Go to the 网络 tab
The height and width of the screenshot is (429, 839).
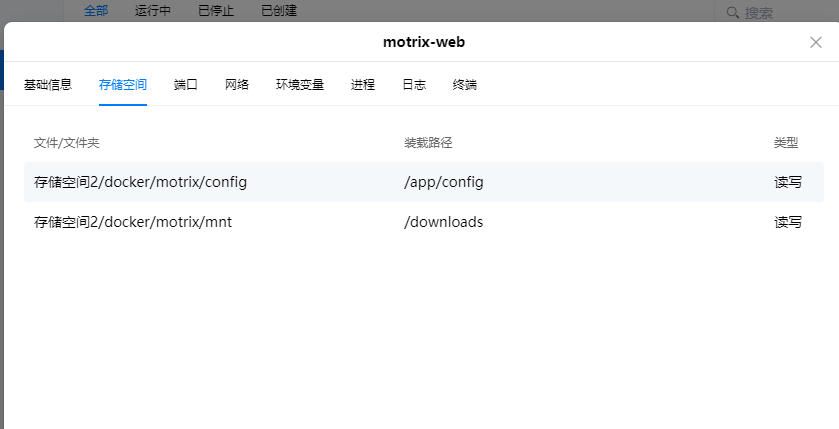(237, 85)
